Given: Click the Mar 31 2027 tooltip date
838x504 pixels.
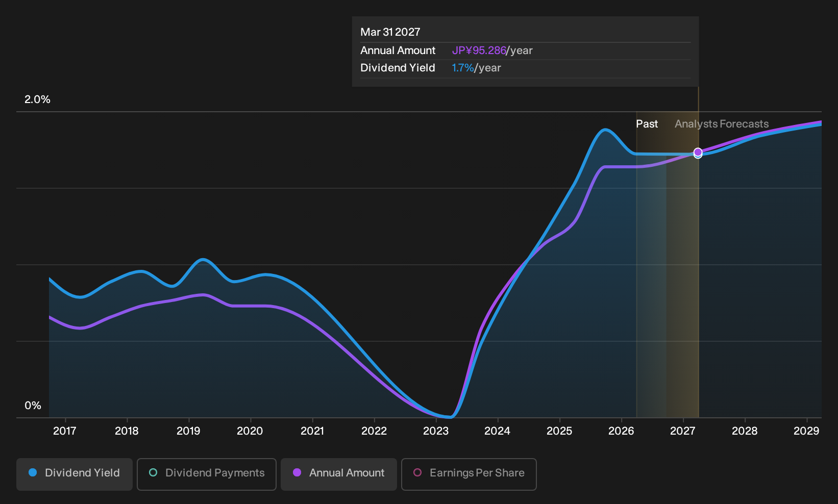Looking at the screenshot, I should click(390, 32).
